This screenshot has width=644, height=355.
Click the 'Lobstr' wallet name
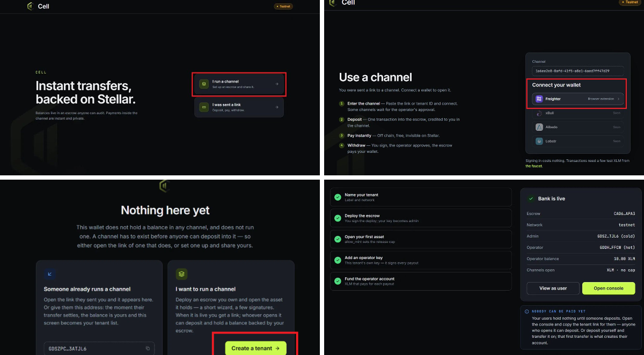pos(551,141)
